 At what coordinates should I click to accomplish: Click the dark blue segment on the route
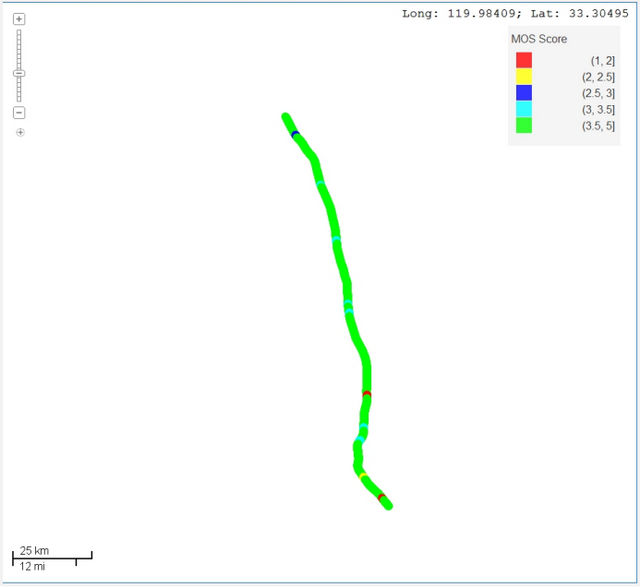pyautogui.click(x=295, y=134)
